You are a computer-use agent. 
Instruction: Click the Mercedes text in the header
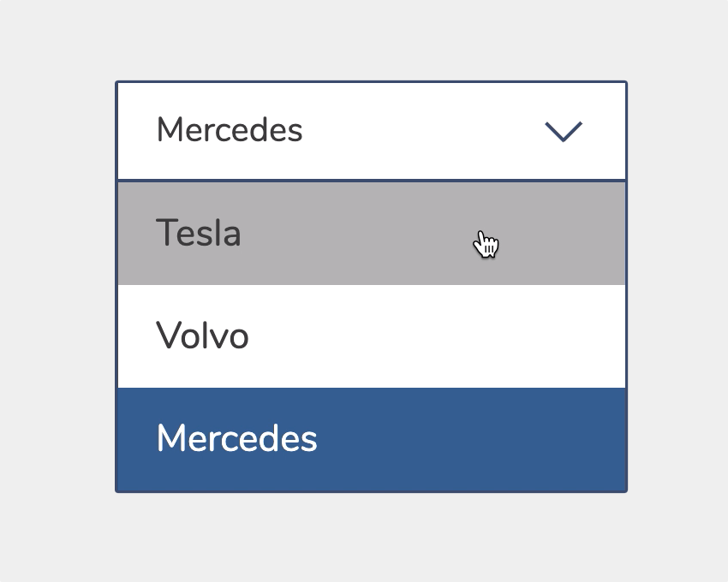point(229,130)
